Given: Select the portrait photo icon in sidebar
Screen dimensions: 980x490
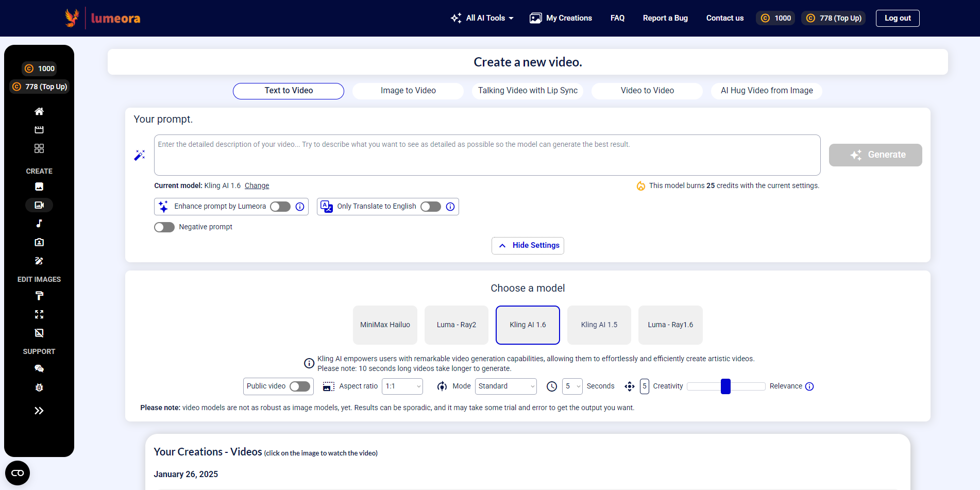Looking at the screenshot, I should tap(39, 242).
